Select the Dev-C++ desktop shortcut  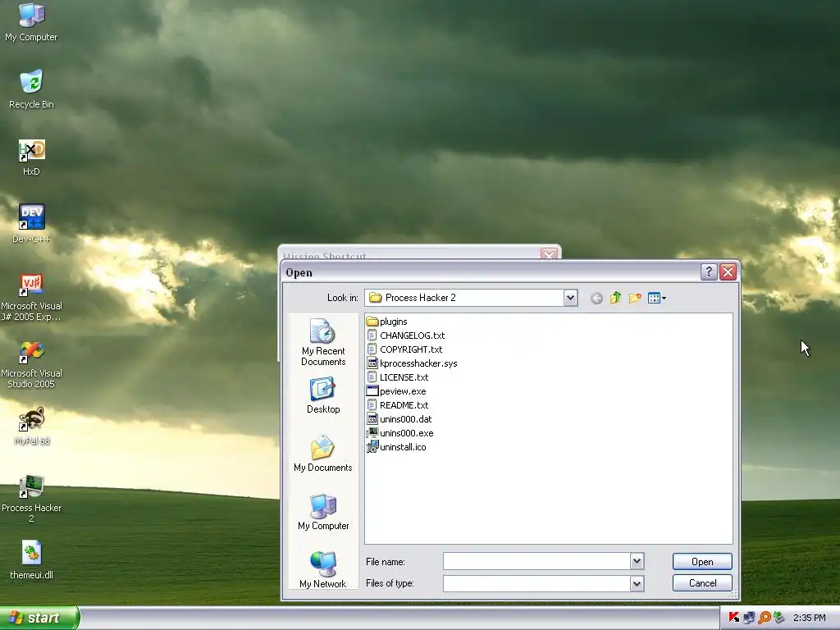pyautogui.click(x=31, y=224)
